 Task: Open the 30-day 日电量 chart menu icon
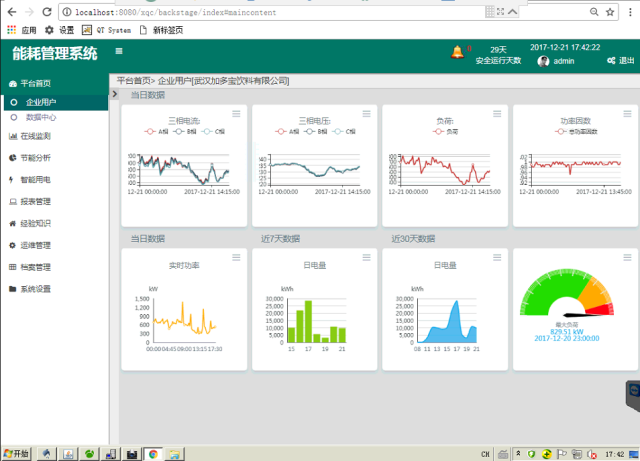coord(499,258)
